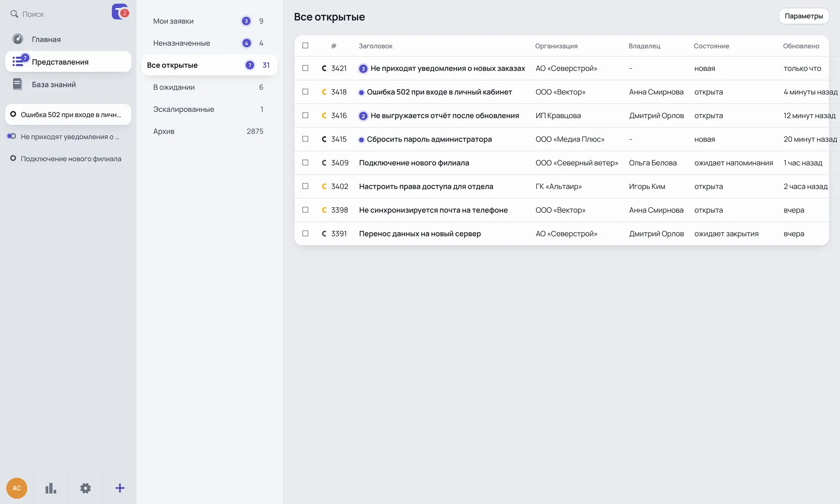
Task: Open ticket Не выгружается отчёт после обновления
Action: point(444,115)
